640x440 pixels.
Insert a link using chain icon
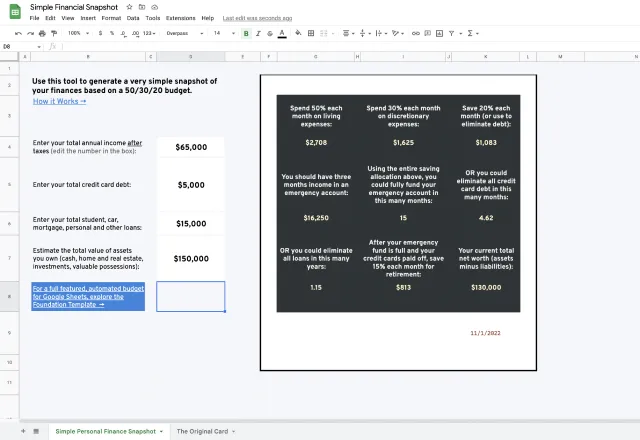tap(416, 33)
